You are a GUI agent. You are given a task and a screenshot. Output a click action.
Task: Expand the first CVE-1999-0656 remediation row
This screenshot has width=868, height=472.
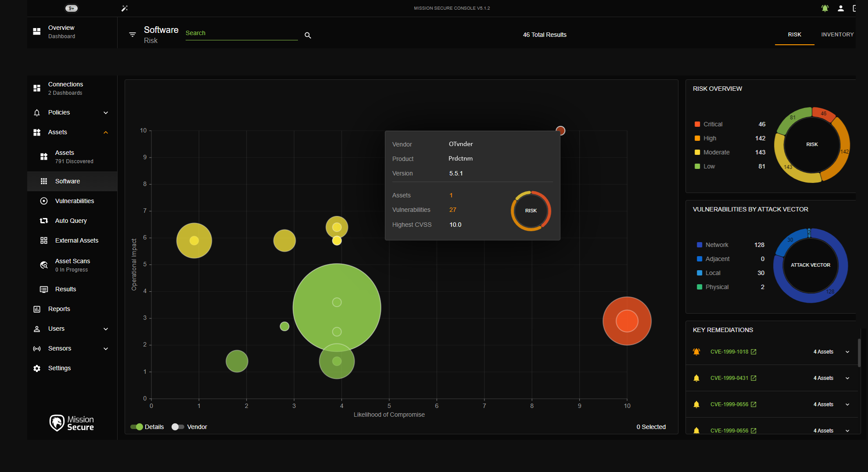(x=847, y=404)
